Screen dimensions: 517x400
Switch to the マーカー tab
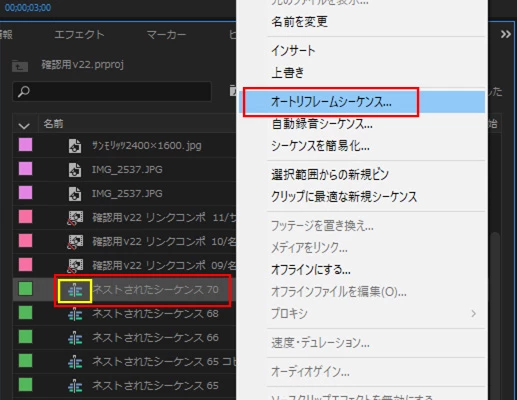pos(166,34)
